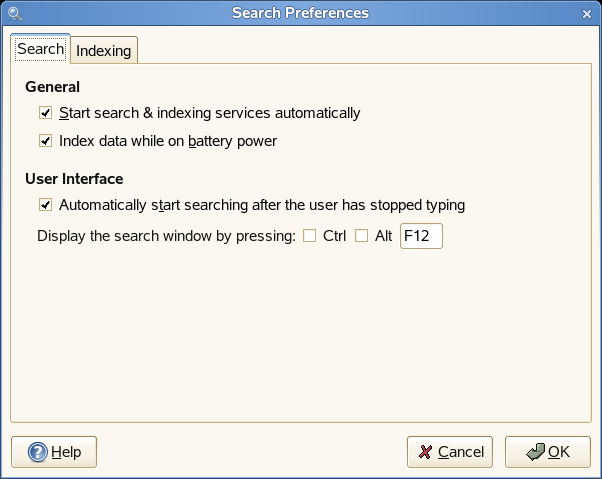Uncheck Index data while on battery power
Screen dimensions: 602x479
45,142
